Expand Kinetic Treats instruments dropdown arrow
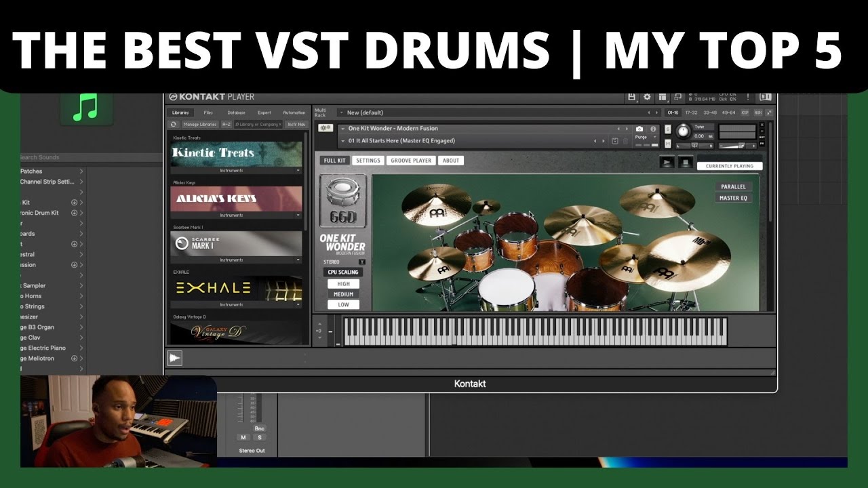This screenshot has height=488, width=868. [298, 171]
